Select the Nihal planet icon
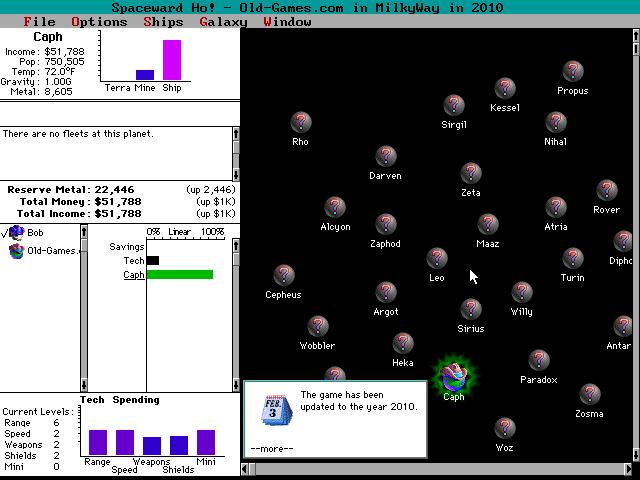The width and height of the screenshot is (640, 480). pos(556,122)
